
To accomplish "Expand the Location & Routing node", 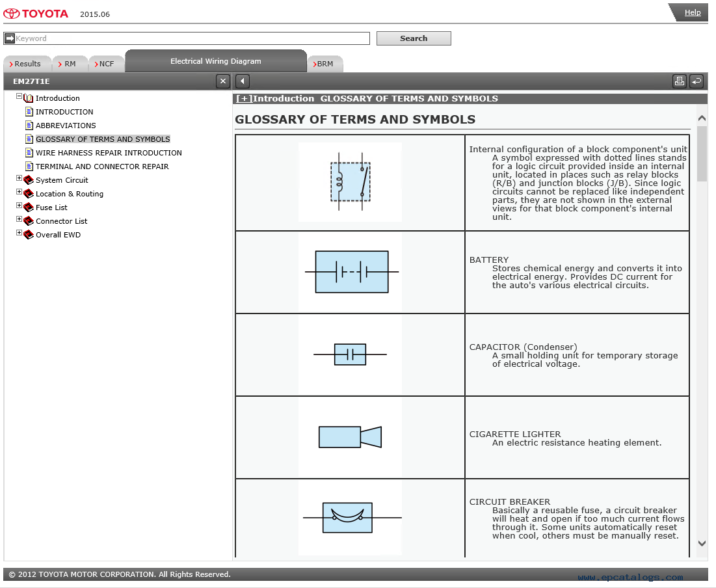I will pos(19,192).
